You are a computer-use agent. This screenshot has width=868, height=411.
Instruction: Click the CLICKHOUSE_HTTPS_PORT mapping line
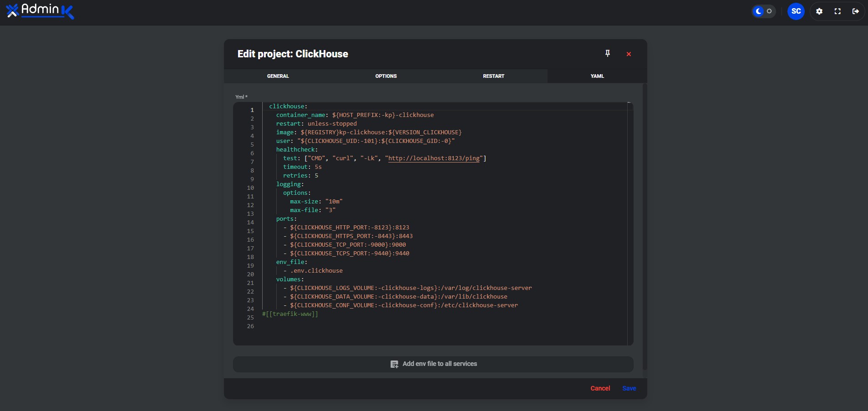click(348, 236)
